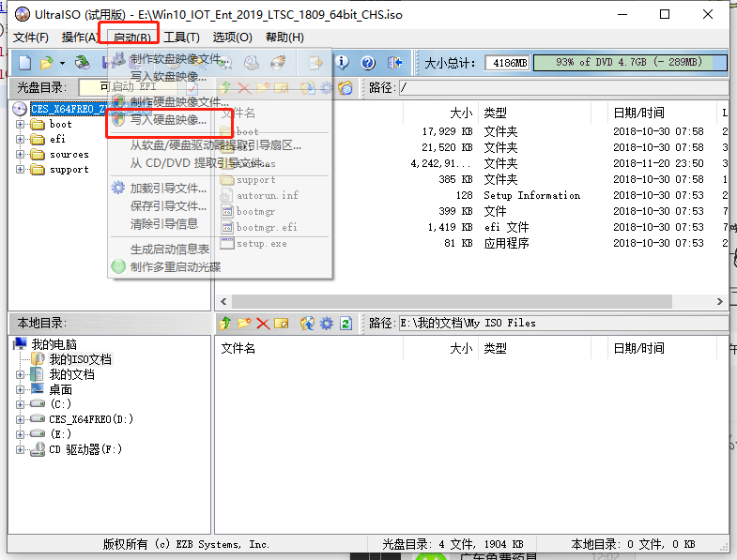Expand the CES_X64FREO(D:) drive node

click(x=20, y=419)
